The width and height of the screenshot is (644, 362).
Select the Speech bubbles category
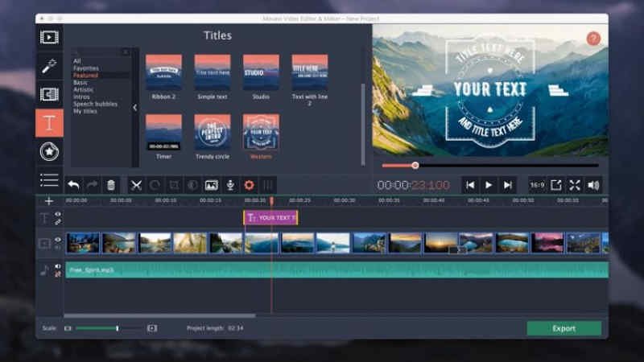click(95, 104)
